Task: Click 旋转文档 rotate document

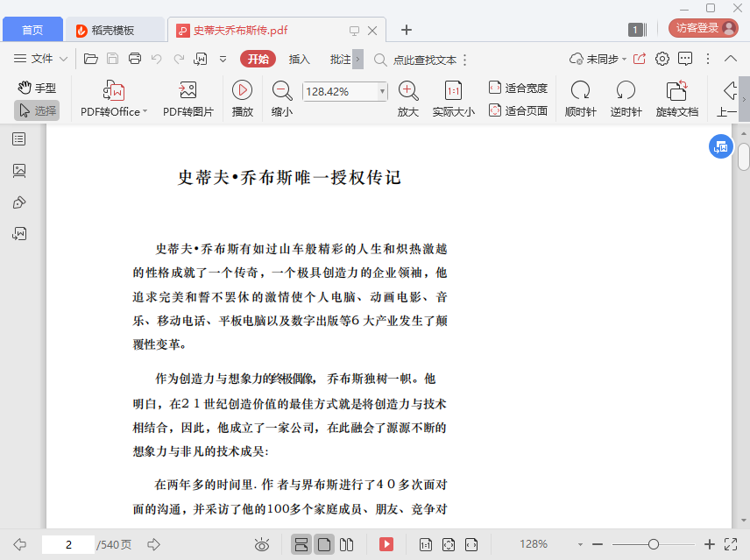Action: [x=676, y=99]
